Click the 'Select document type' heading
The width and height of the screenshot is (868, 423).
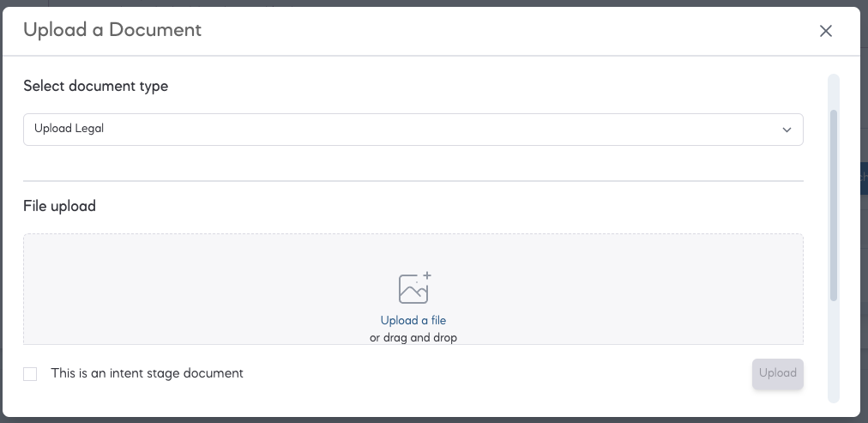[x=96, y=86]
